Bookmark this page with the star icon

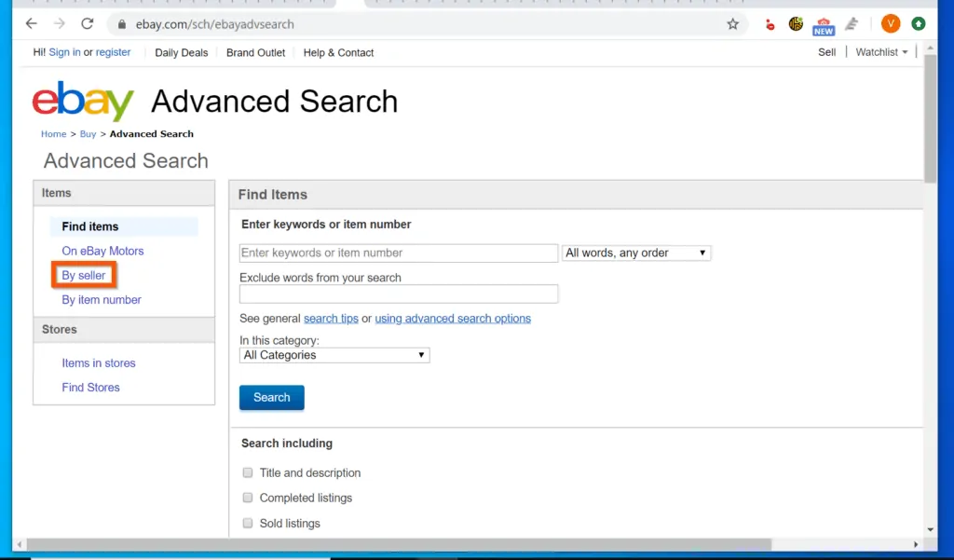tap(732, 23)
